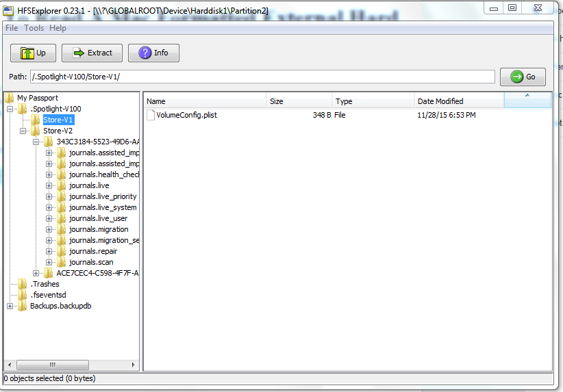Open the Help menu
The width and height of the screenshot is (563, 392).
(x=58, y=28)
